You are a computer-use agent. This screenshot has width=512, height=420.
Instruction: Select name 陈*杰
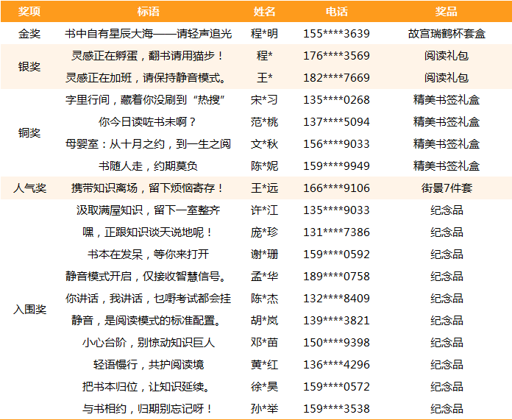tap(264, 298)
